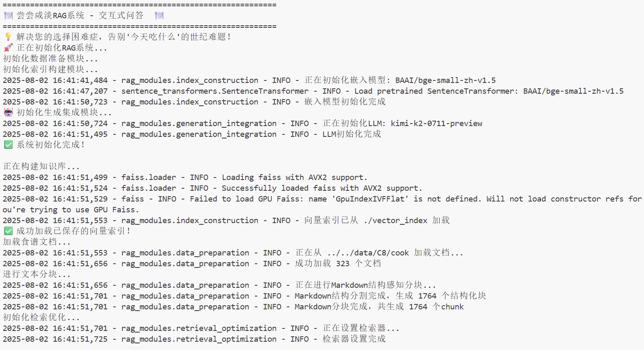Click the lightbulb emoji before 解决您的选择困难症
Viewport: 644px width, 350px height.
pyautogui.click(x=8, y=37)
